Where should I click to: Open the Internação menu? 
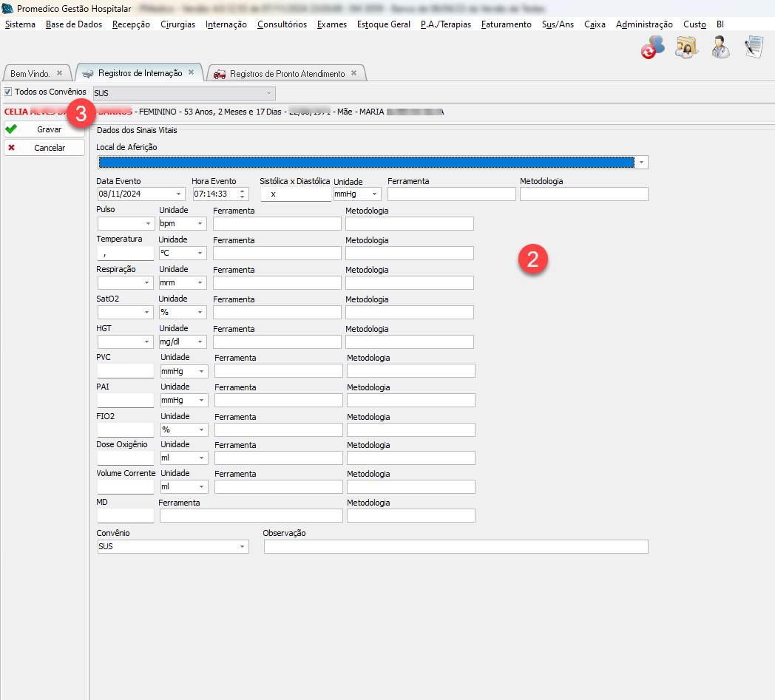[x=226, y=24]
